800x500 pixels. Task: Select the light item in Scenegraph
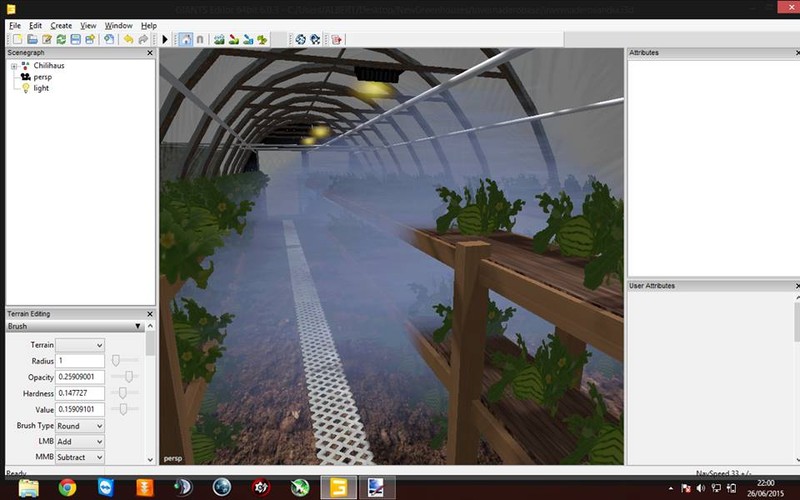point(41,88)
